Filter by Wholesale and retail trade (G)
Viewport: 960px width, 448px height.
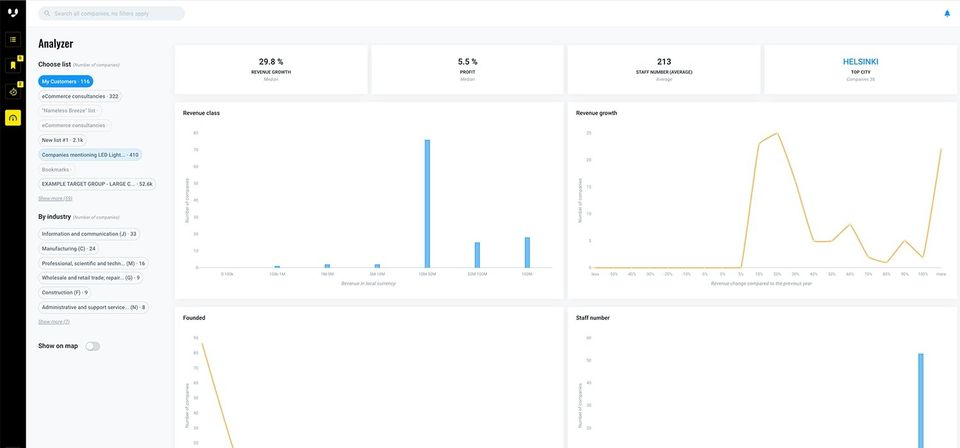(x=91, y=278)
